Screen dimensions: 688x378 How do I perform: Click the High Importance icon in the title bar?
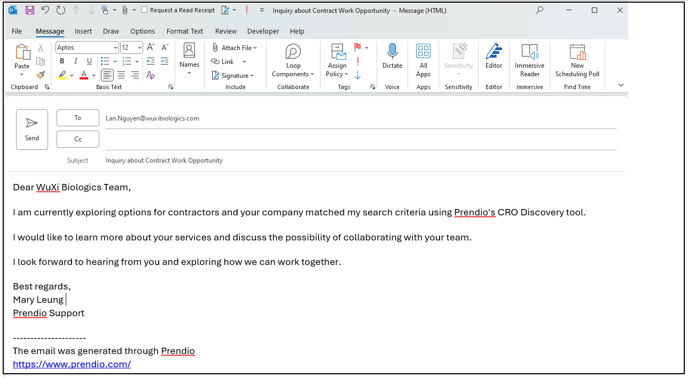click(247, 10)
